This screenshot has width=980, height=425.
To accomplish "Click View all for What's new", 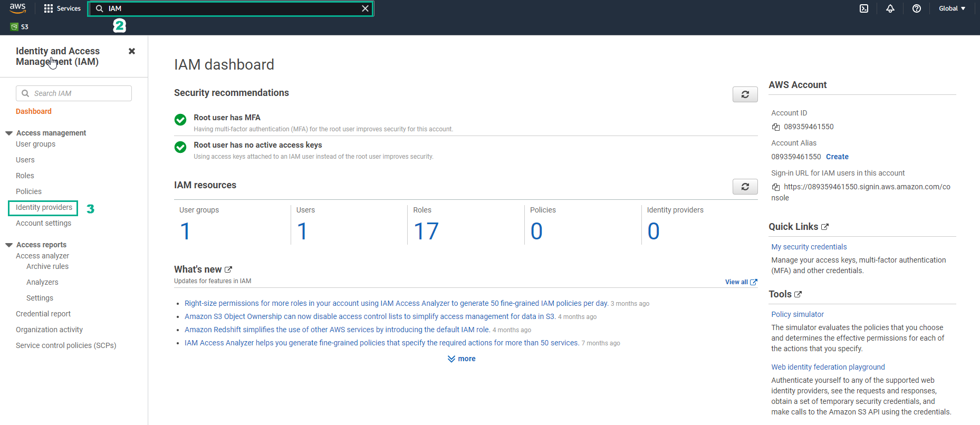I will click(x=741, y=282).
